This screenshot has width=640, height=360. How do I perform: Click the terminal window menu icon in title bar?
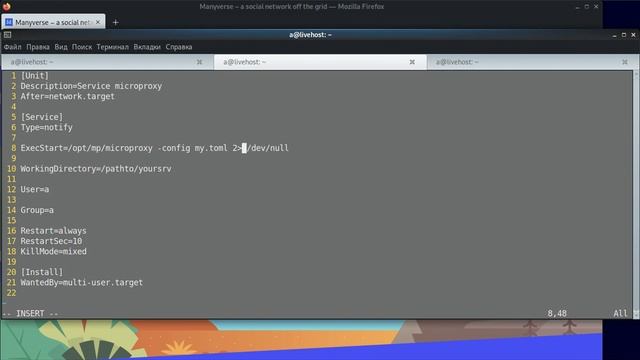click(x=7, y=35)
